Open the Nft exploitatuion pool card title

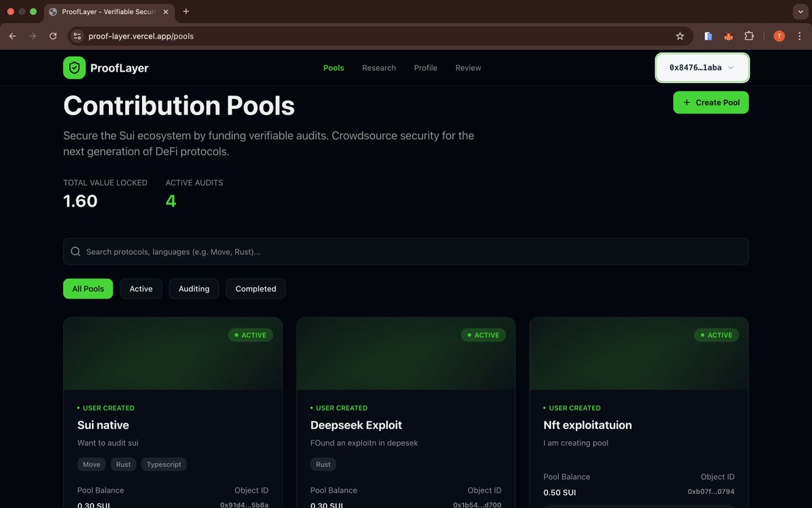587,425
